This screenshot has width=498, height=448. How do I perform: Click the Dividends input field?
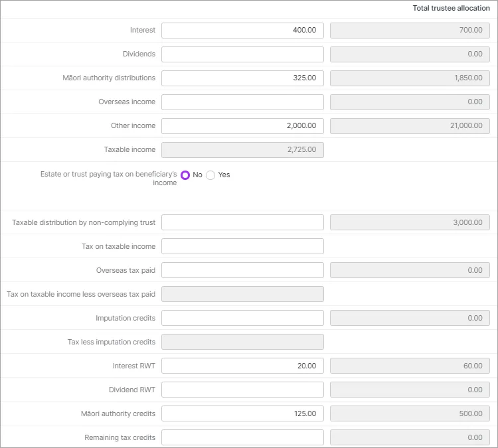click(242, 54)
